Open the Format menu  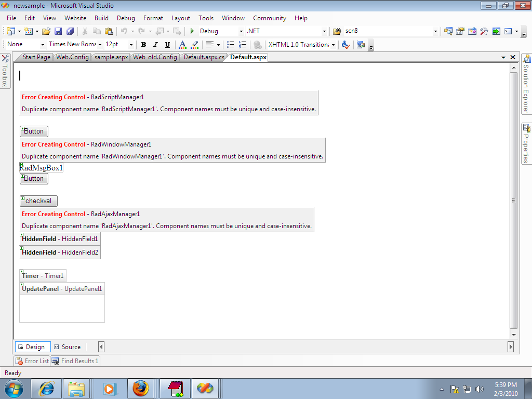pos(153,18)
